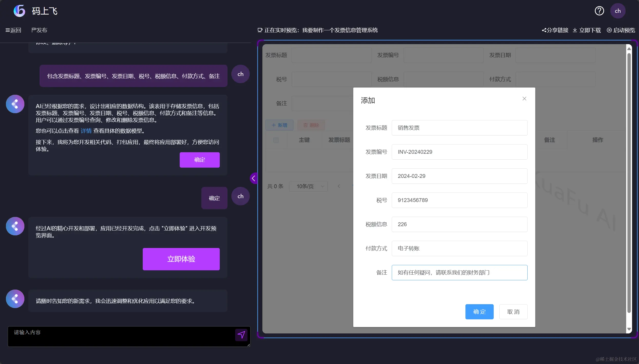Toggle the table header select-all checkbox
Viewport: 639px width, 364px height.
[276, 140]
